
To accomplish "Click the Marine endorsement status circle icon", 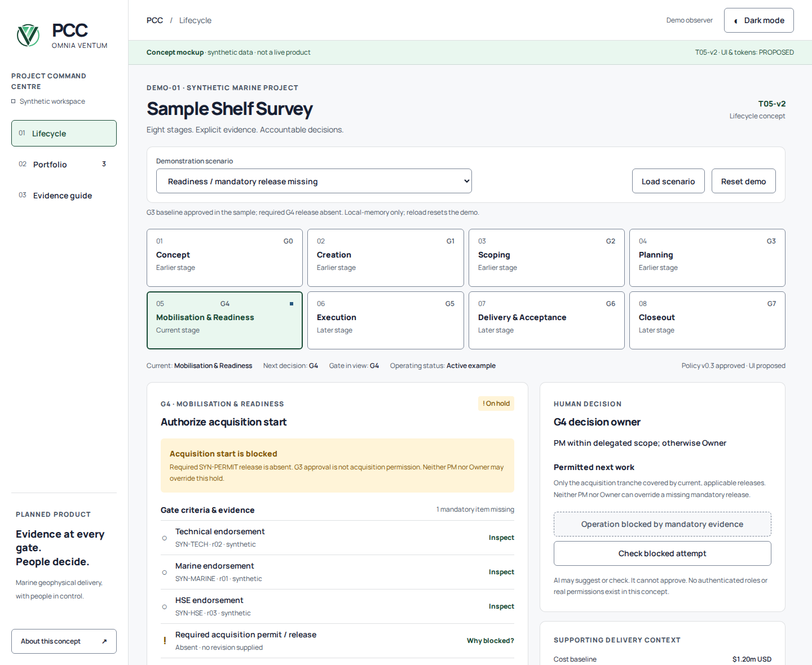I will pos(165,573).
